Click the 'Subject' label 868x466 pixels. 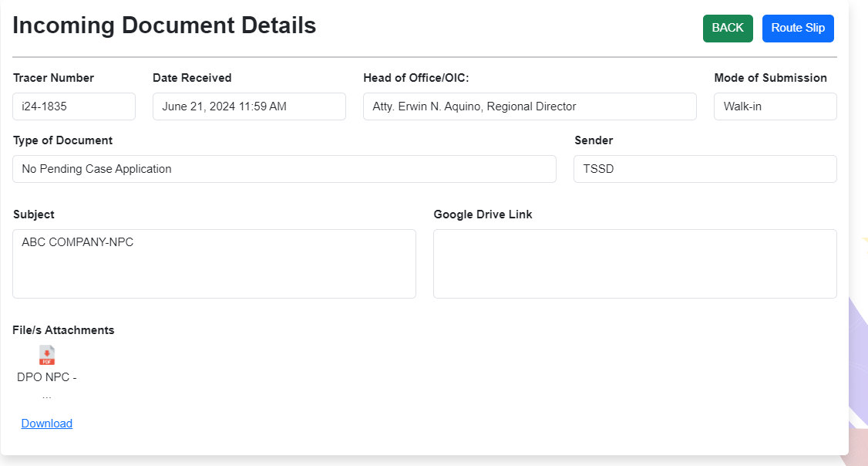point(34,214)
